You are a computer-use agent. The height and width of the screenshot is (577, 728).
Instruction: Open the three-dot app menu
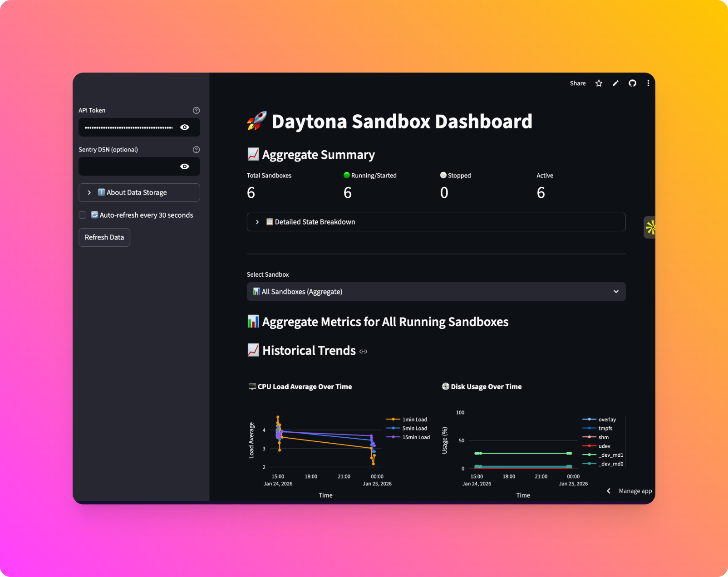648,83
